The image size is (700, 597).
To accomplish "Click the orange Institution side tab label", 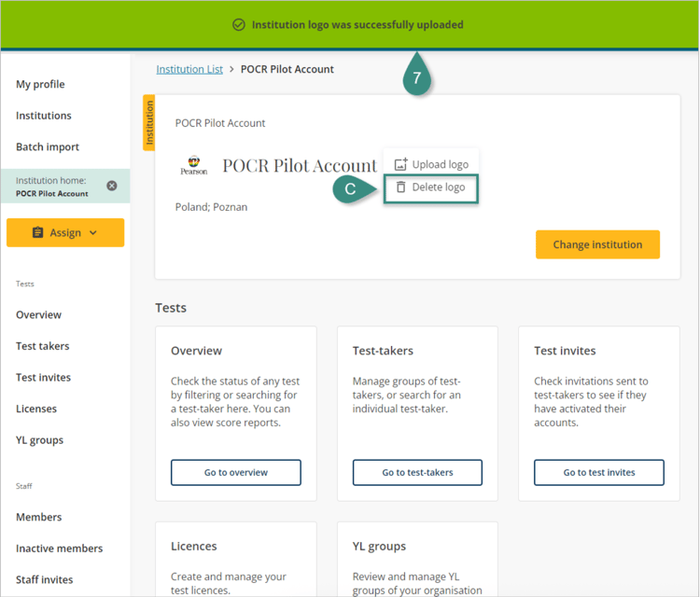I will click(x=148, y=122).
